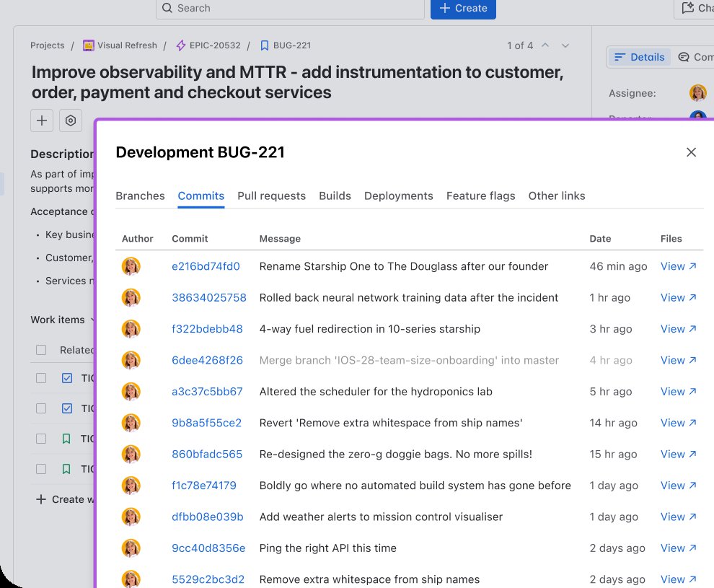View files for 4-way fuel redirection commit
The width and height of the screenshot is (714, 588).
(x=678, y=329)
